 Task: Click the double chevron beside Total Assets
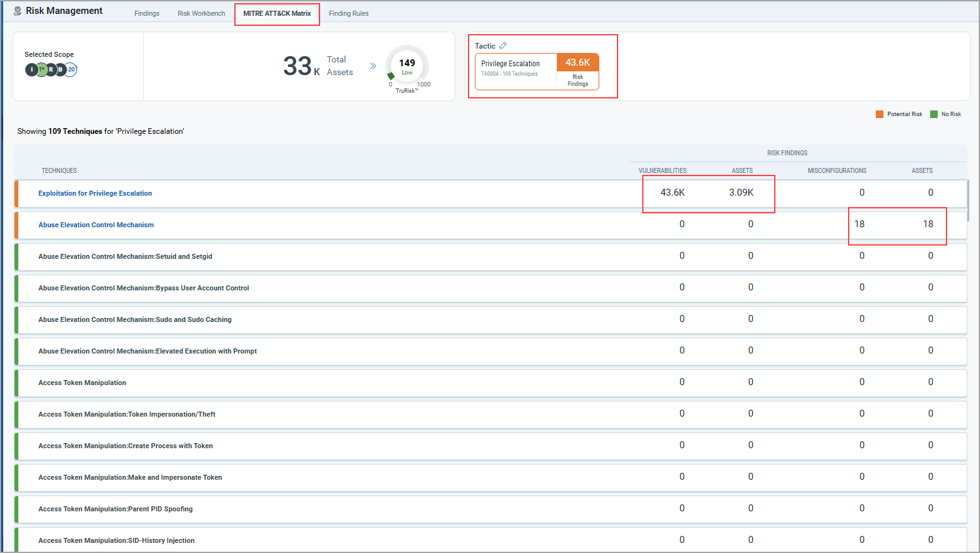[x=373, y=66]
